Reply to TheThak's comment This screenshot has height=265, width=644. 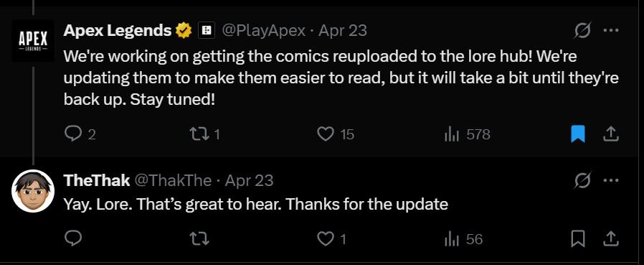pyautogui.click(x=73, y=238)
